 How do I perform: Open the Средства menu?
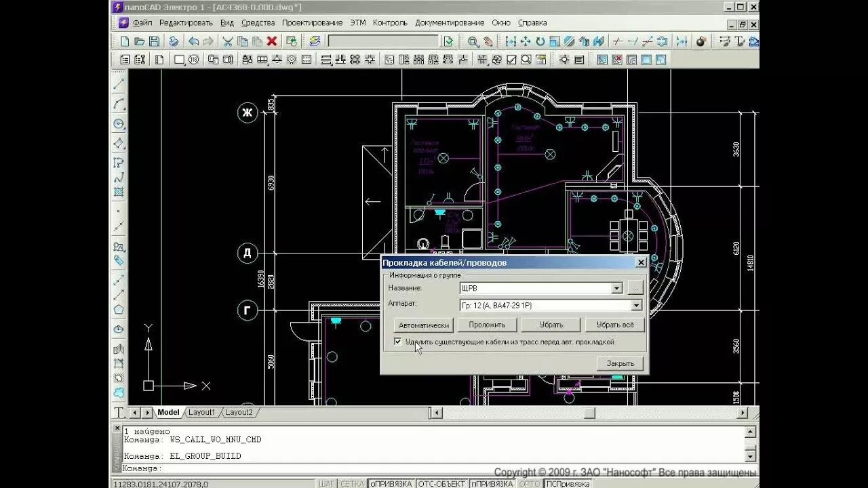pos(258,22)
